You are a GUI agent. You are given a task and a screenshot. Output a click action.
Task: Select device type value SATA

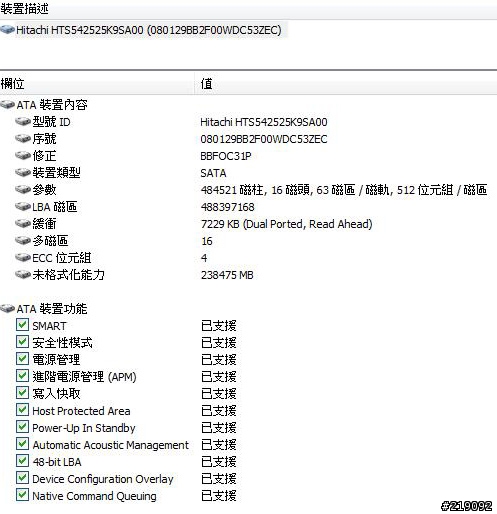[x=213, y=173]
